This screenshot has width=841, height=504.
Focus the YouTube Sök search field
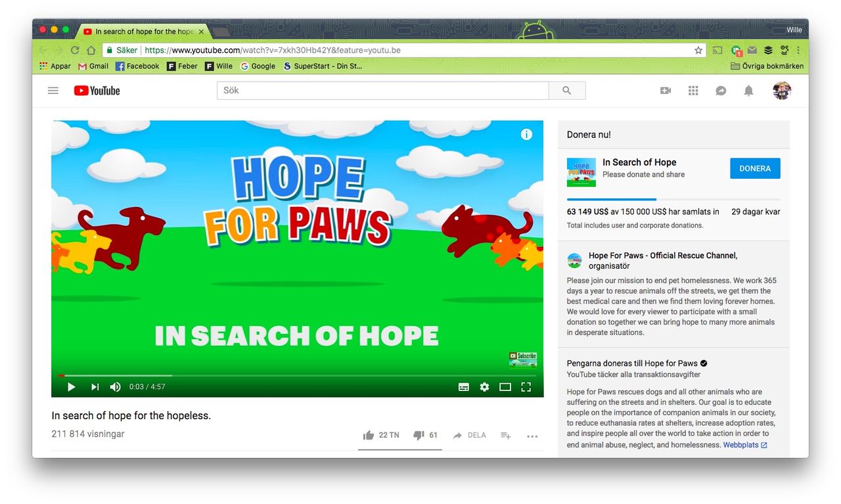coord(382,91)
